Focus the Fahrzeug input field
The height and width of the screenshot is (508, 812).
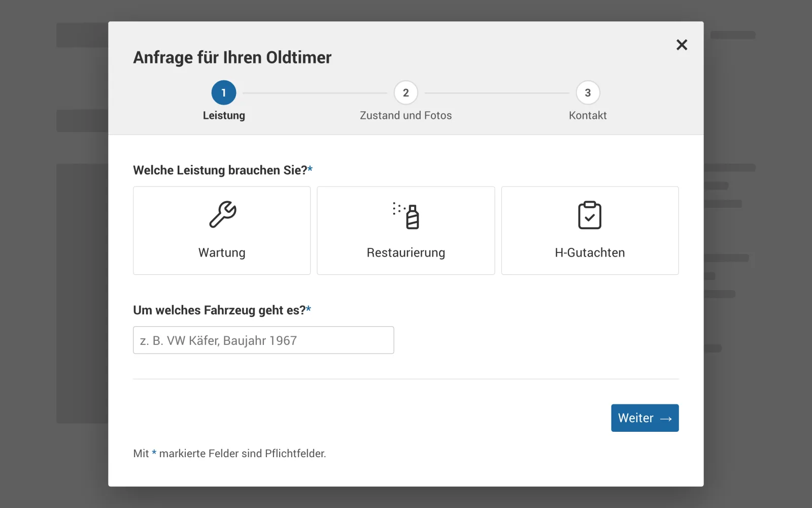pyautogui.click(x=263, y=340)
